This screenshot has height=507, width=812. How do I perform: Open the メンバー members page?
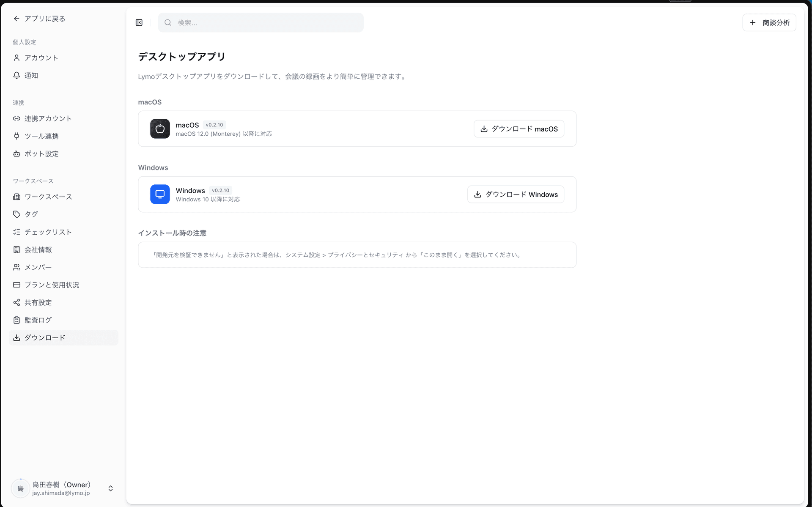point(38,267)
